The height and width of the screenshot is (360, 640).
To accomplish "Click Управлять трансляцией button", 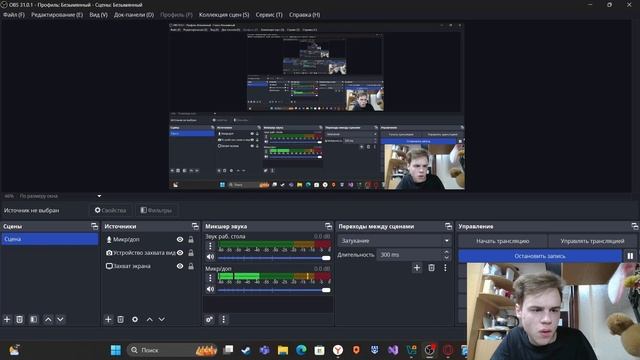I will 592,241.
